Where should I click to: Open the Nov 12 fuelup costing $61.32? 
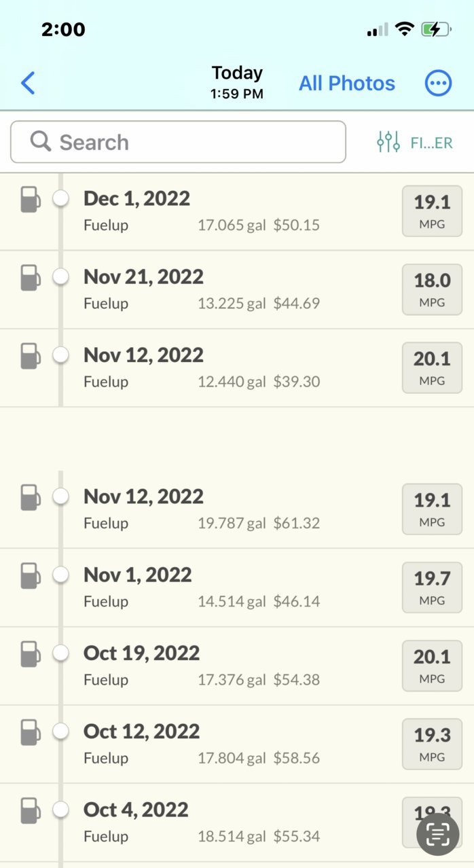(x=237, y=509)
